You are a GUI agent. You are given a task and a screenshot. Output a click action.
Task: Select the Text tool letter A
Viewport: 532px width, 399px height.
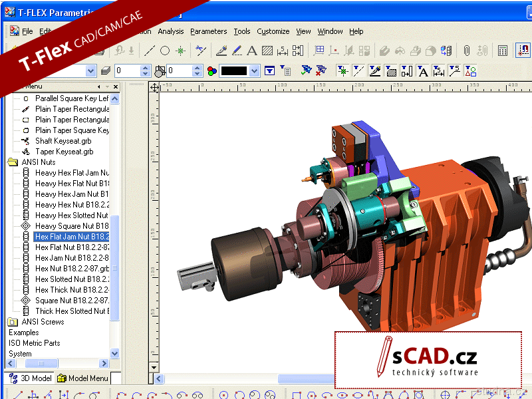[252, 51]
